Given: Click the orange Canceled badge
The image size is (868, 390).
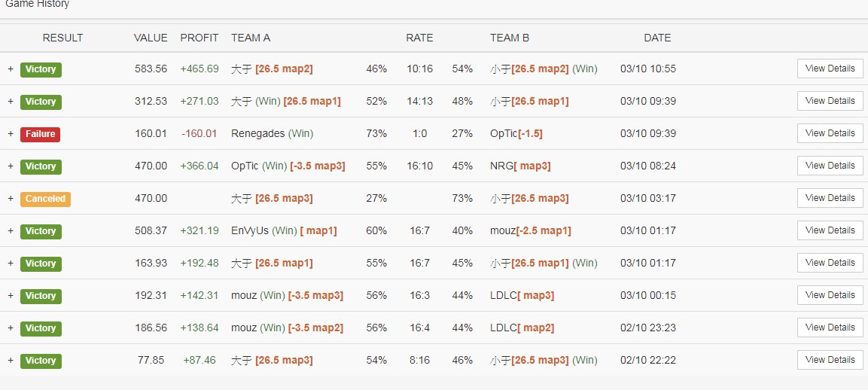Looking at the screenshot, I should click(x=45, y=199).
